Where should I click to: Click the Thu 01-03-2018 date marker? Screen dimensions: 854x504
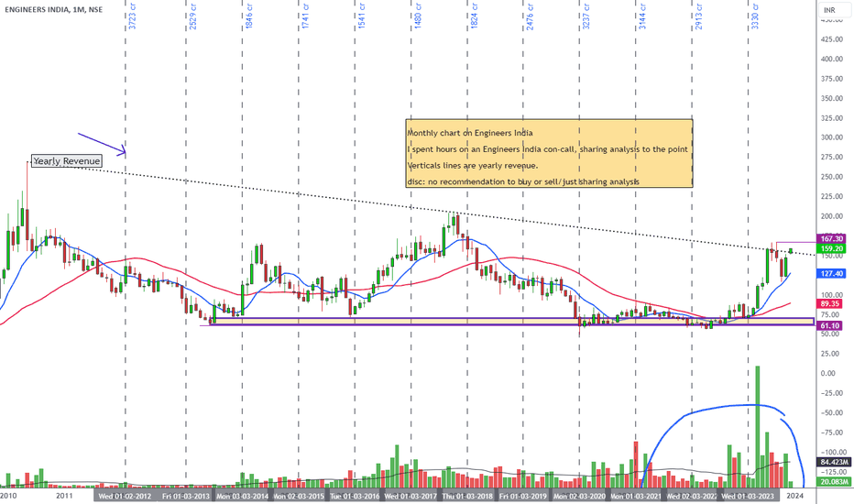pos(467,496)
